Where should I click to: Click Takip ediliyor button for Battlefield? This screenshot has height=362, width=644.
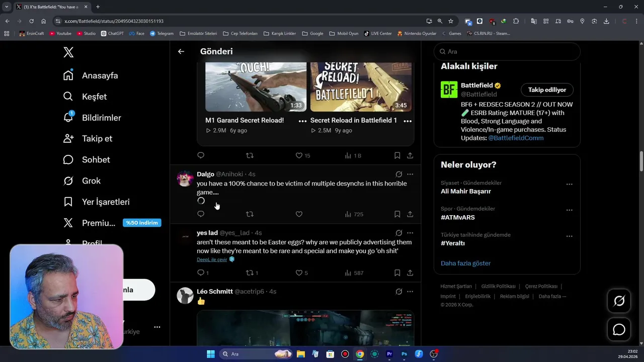click(547, 90)
